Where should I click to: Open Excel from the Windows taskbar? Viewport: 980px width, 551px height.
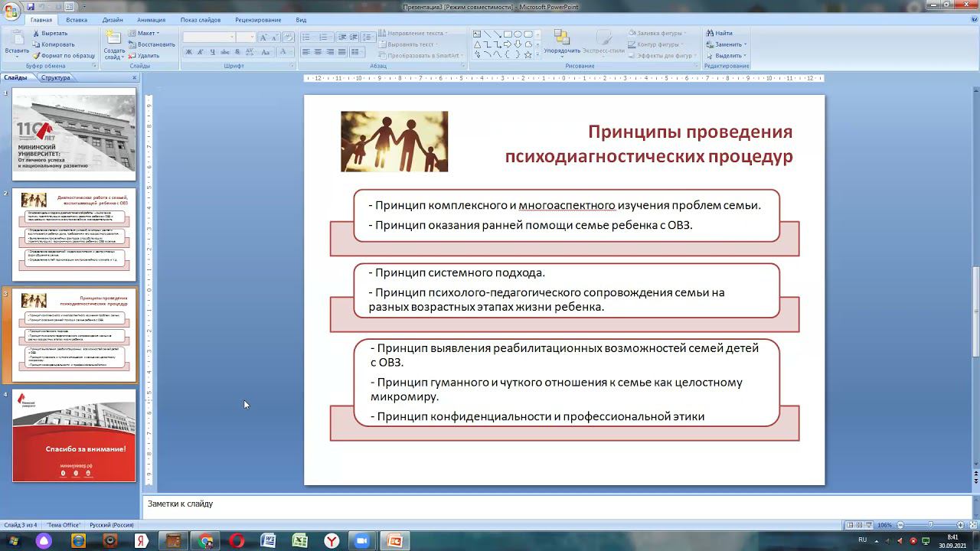(x=300, y=541)
